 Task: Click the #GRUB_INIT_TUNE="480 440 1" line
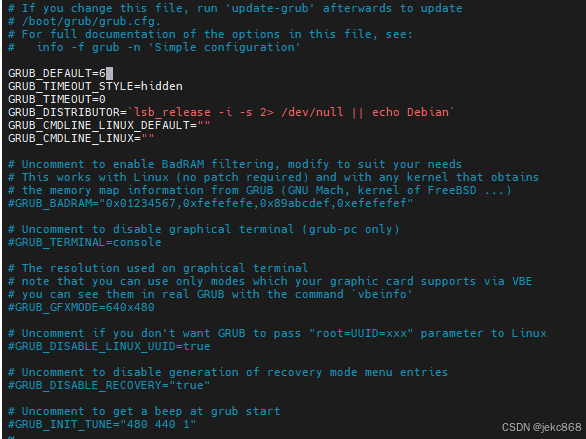tap(102, 424)
